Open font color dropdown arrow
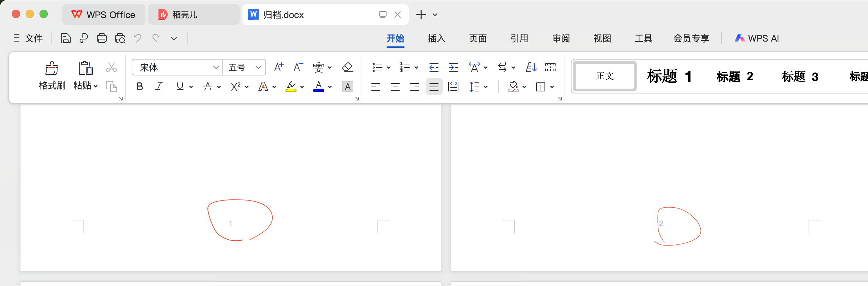Viewport: 868px width, 286px height. point(330,87)
